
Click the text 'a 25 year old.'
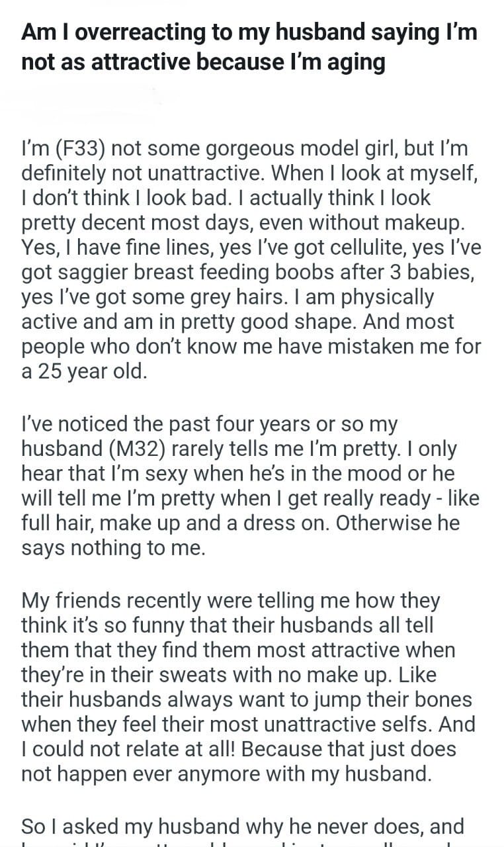tap(82, 371)
